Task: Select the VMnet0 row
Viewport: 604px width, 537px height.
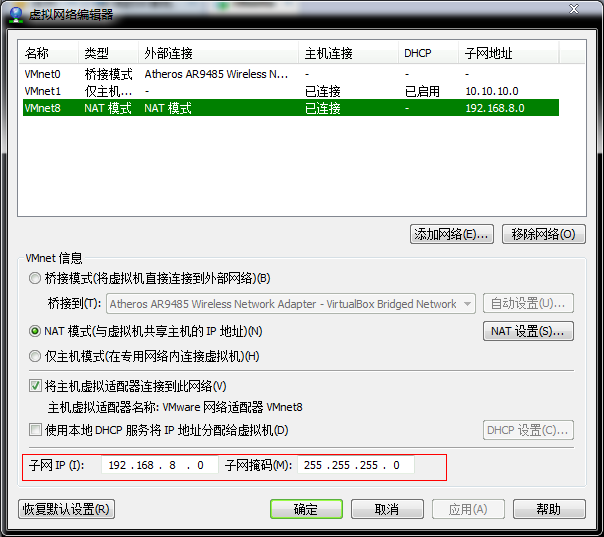Action: coord(291,74)
